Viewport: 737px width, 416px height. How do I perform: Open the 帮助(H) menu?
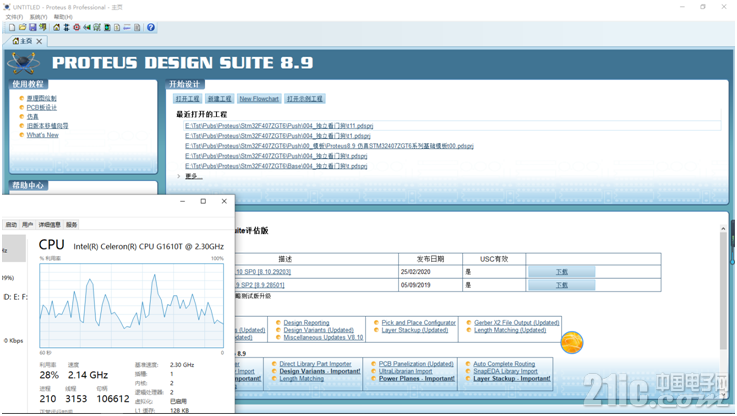click(x=63, y=17)
